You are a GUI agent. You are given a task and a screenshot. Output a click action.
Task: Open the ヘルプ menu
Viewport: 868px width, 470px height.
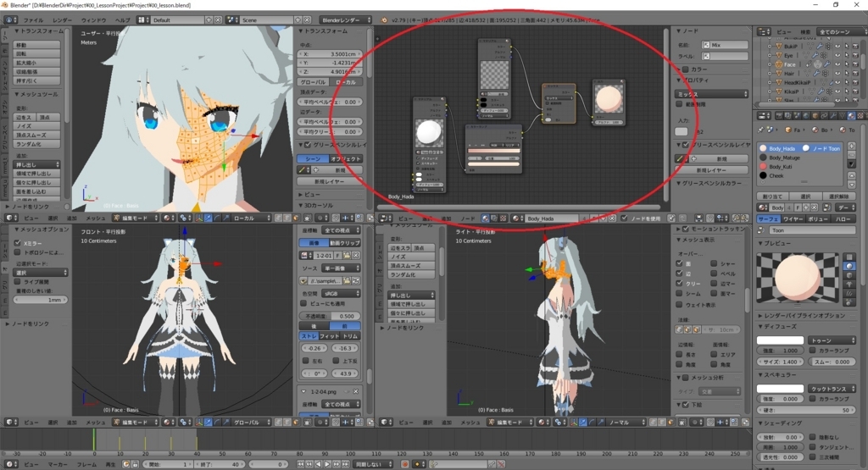point(122,20)
